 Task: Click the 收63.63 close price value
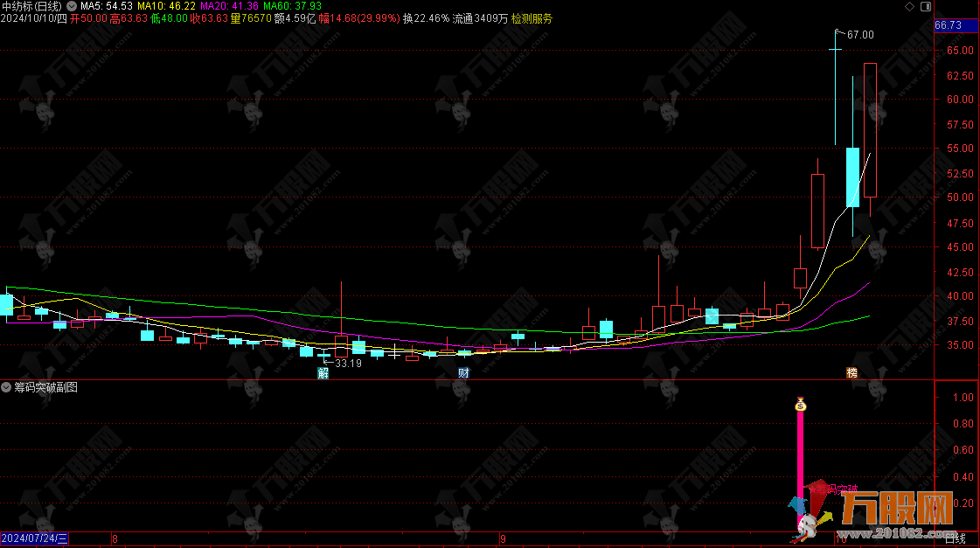coord(209,18)
